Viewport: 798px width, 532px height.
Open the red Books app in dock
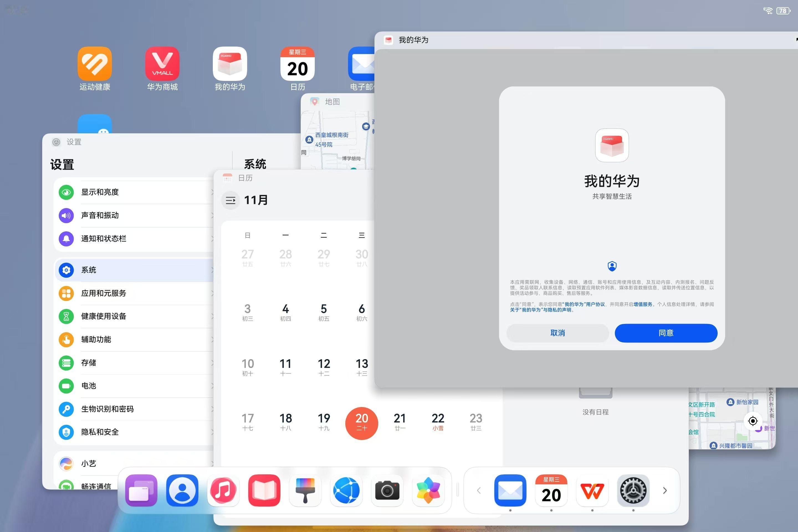(x=264, y=490)
